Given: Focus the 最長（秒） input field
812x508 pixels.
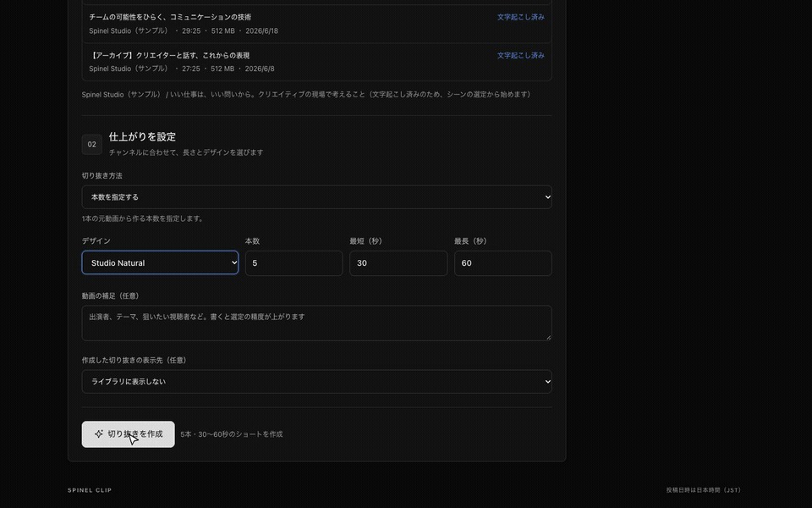Looking at the screenshot, I should [502, 263].
